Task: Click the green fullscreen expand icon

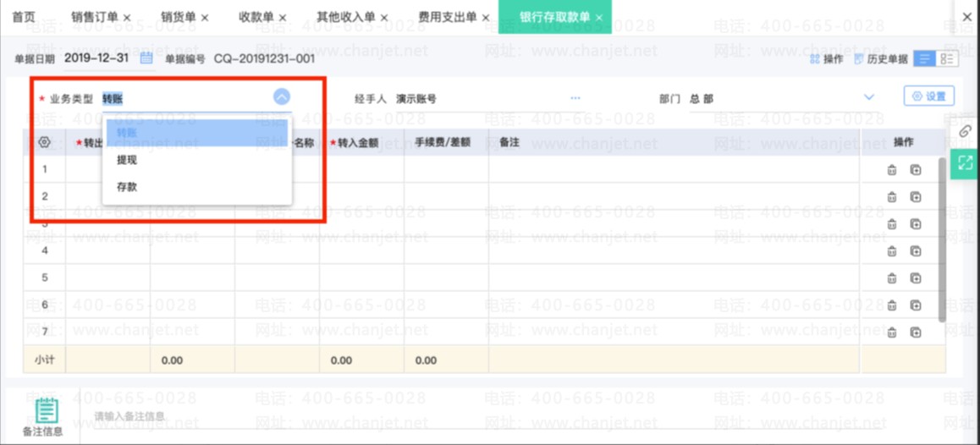Action: [965, 164]
